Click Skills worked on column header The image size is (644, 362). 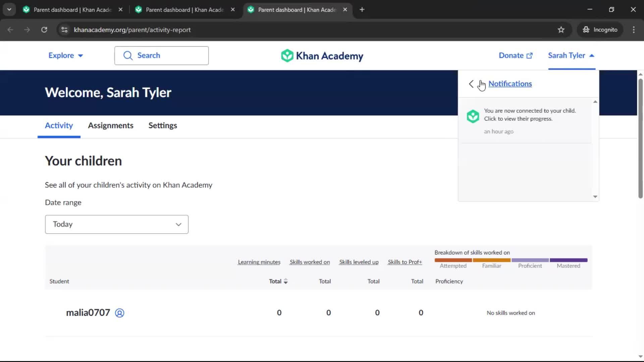[x=310, y=262]
